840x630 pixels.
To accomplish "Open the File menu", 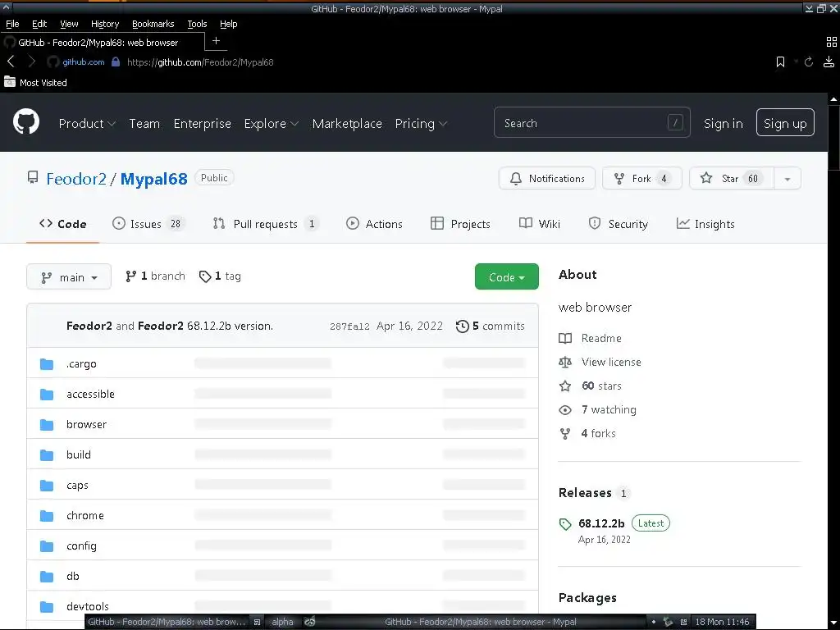I will tap(12, 24).
